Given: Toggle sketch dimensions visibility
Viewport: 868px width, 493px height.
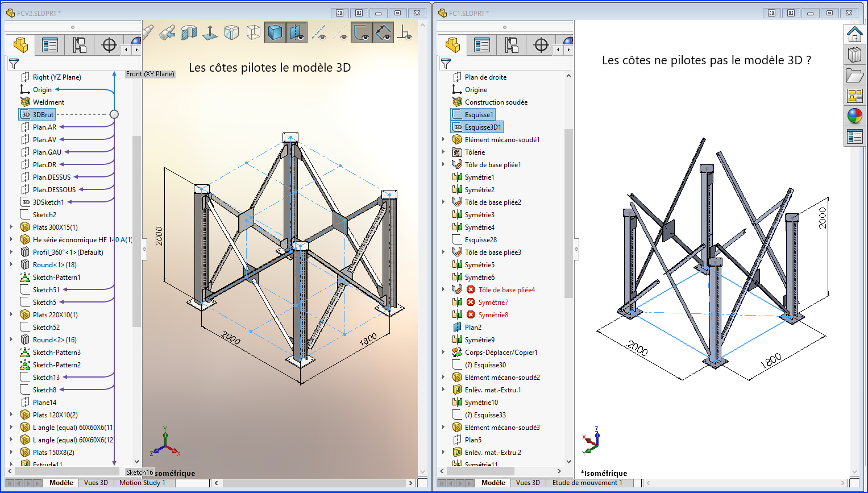Looking at the screenshot, I should (x=383, y=32).
